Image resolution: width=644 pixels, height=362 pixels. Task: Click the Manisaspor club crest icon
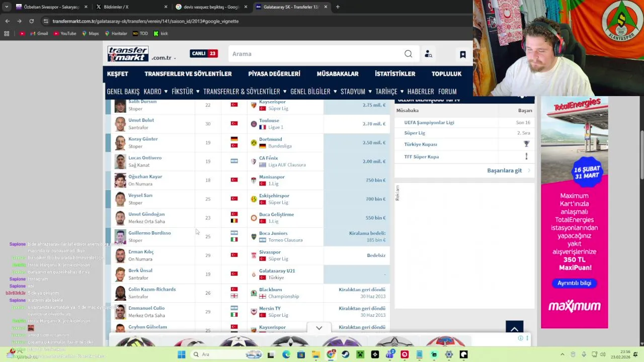254,180
